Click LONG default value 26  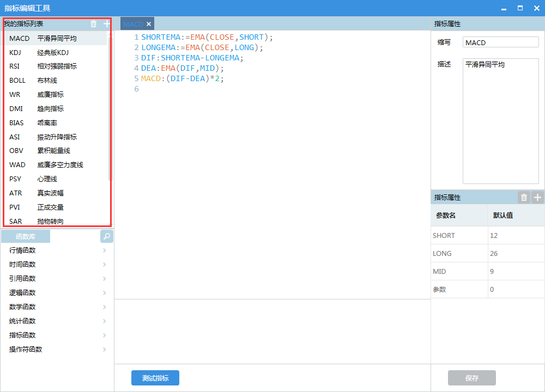(x=516, y=254)
